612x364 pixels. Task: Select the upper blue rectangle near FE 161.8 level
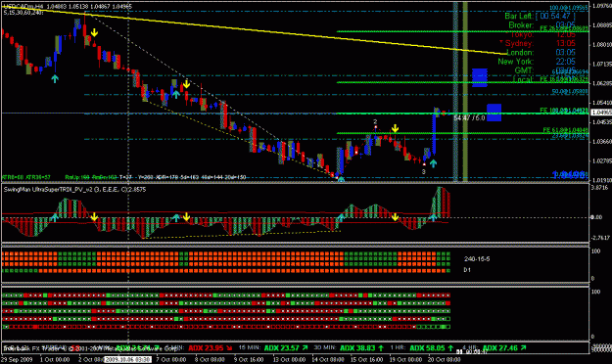tap(480, 77)
